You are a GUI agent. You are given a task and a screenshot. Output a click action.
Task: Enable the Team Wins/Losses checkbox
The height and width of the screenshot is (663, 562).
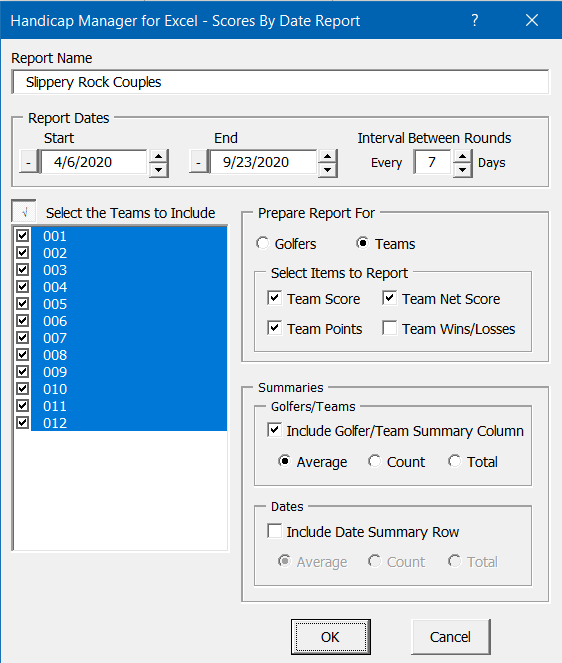pos(389,328)
